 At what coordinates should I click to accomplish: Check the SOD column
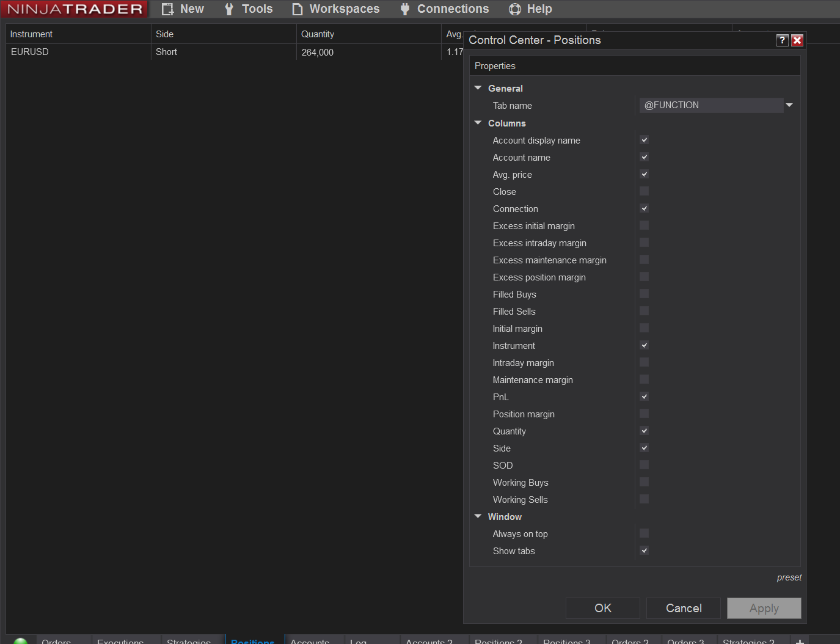(644, 465)
